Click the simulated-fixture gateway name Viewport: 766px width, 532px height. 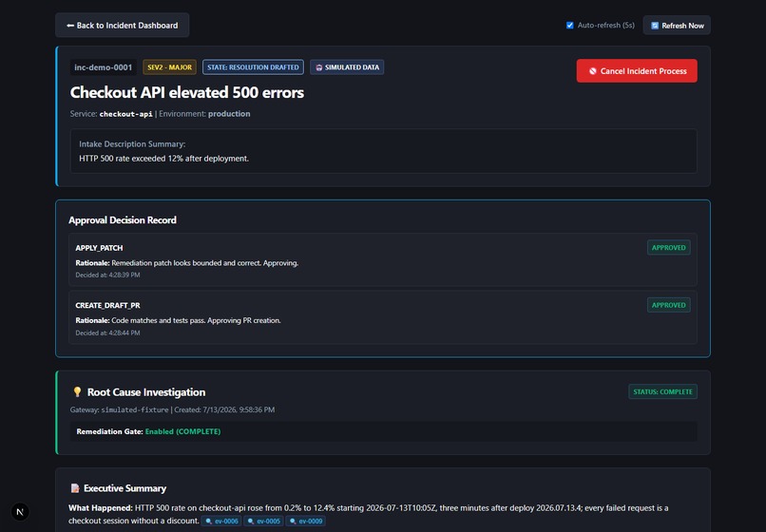coord(135,409)
